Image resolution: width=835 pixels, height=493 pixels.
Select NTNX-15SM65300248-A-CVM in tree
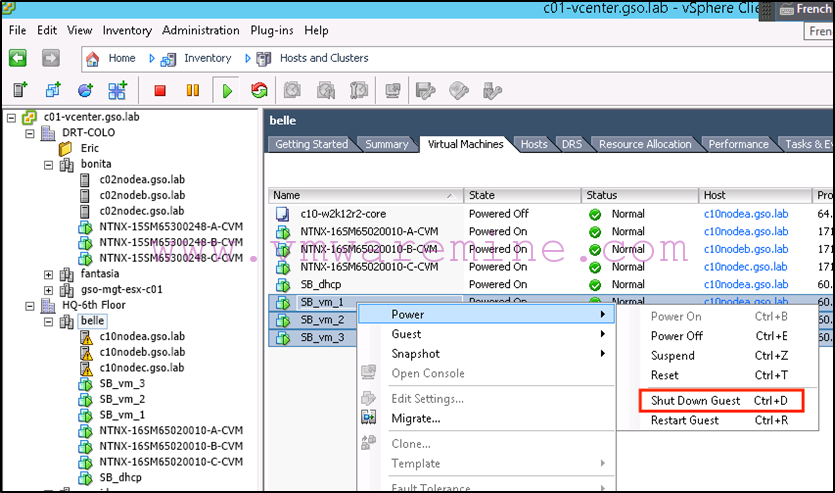point(171,227)
